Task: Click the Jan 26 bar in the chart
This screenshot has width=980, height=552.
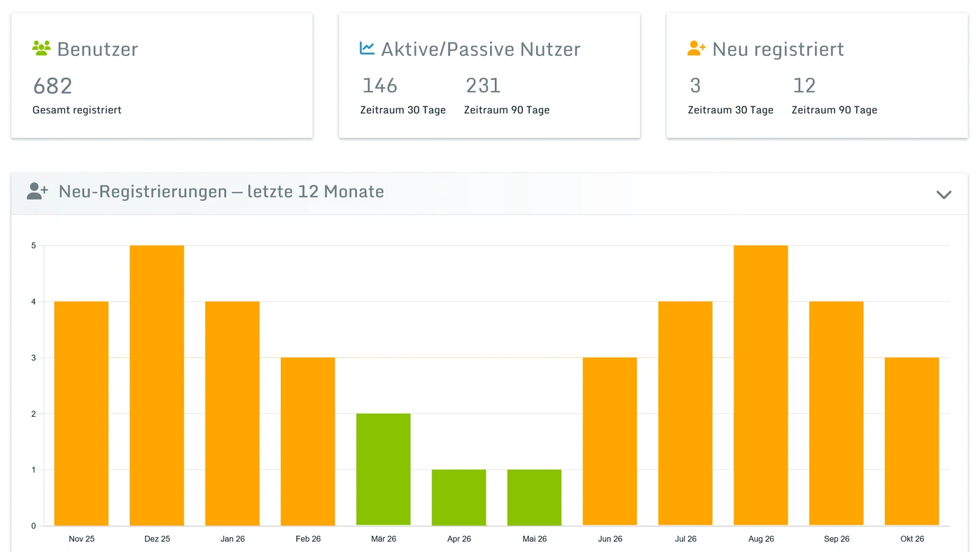Action: pyautogui.click(x=232, y=413)
